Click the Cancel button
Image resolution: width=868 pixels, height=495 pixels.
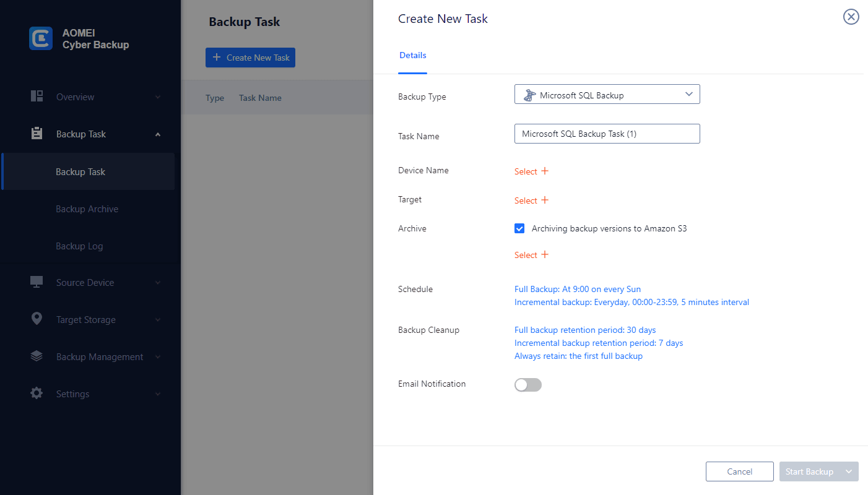click(x=739, y=471)
